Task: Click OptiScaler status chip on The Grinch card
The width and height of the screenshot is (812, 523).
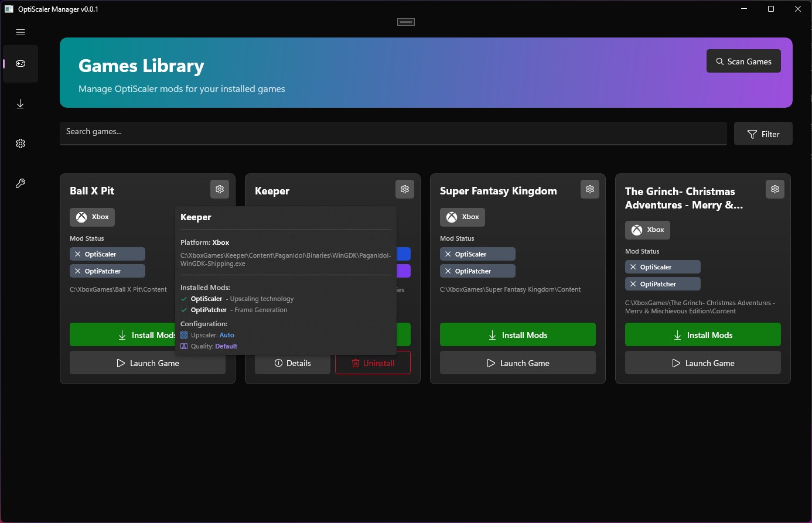Action: pos(663,267)
